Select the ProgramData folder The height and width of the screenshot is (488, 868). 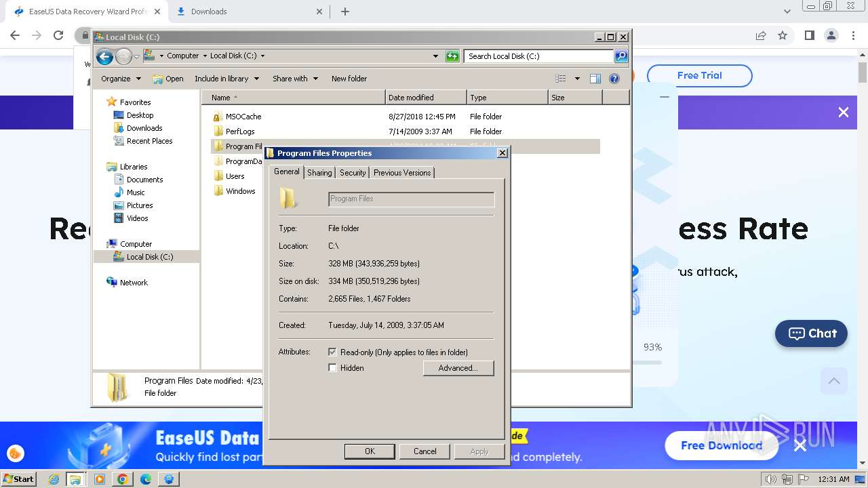point(243,161)
